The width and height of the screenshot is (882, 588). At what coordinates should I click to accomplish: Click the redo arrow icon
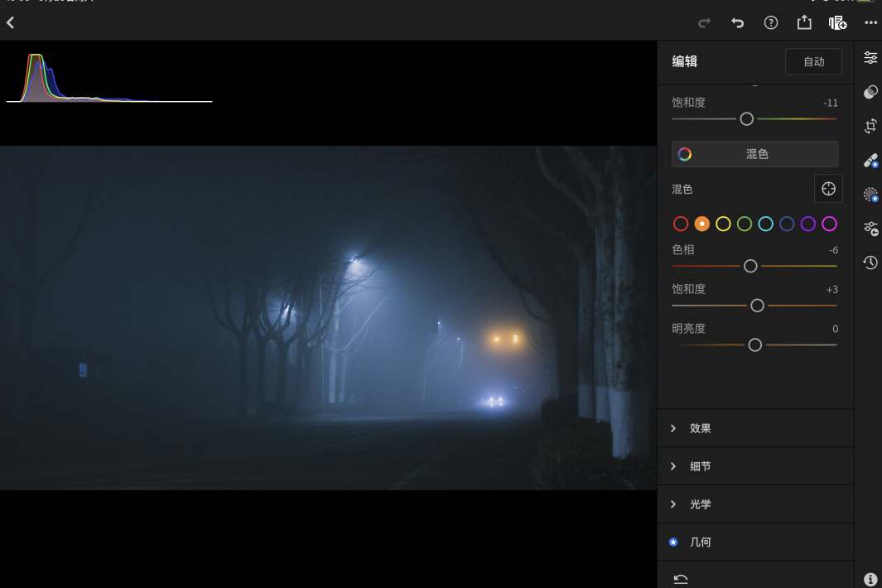pos(704,23)
